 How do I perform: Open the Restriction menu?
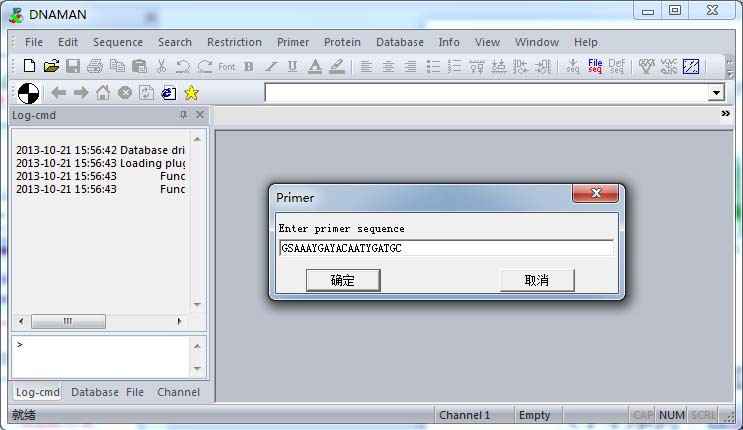(x=234, y=42)
